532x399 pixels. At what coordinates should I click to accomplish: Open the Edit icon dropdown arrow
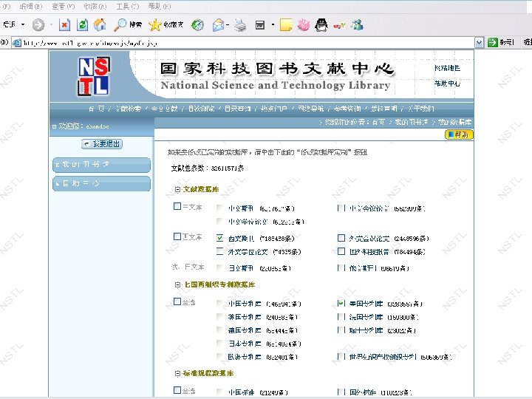tap(273, 25)
